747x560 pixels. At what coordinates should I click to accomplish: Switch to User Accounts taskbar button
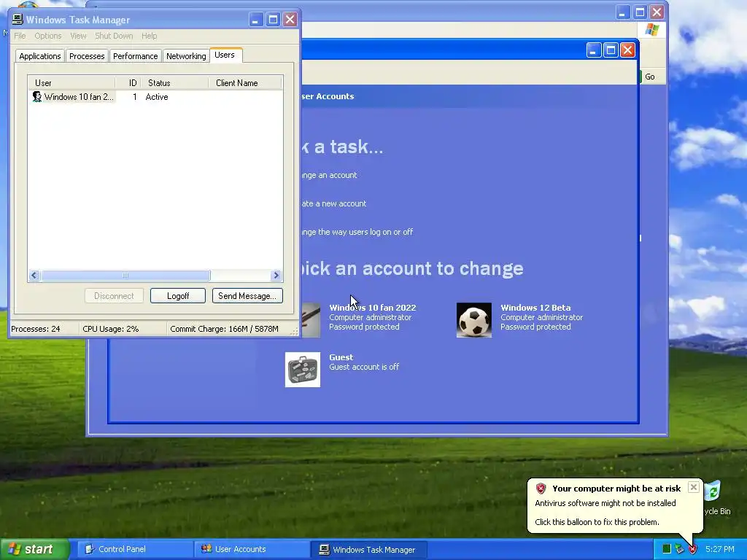pyautogui.click(x=252, y=549)
